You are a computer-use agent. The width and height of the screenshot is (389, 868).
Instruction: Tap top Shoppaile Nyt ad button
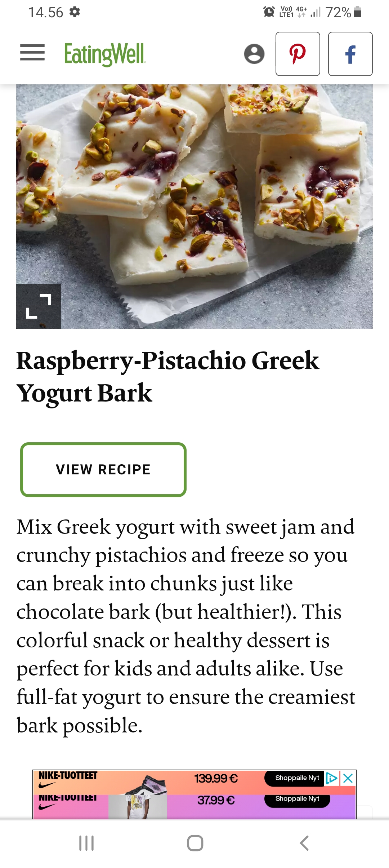[297, 778]
